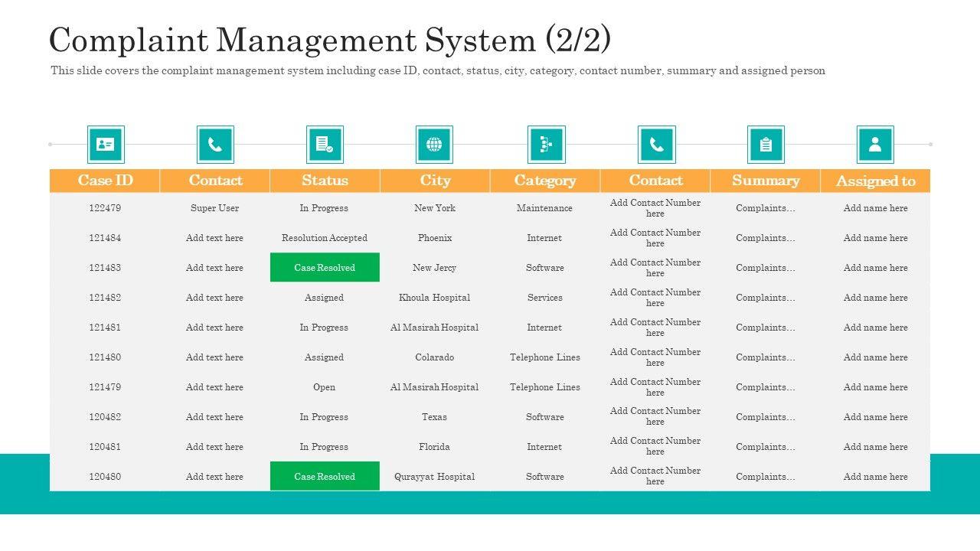The width and height of the screenshot is (980, 551).
Task: Click the Category column header
Action: click(x=545, y=181)
